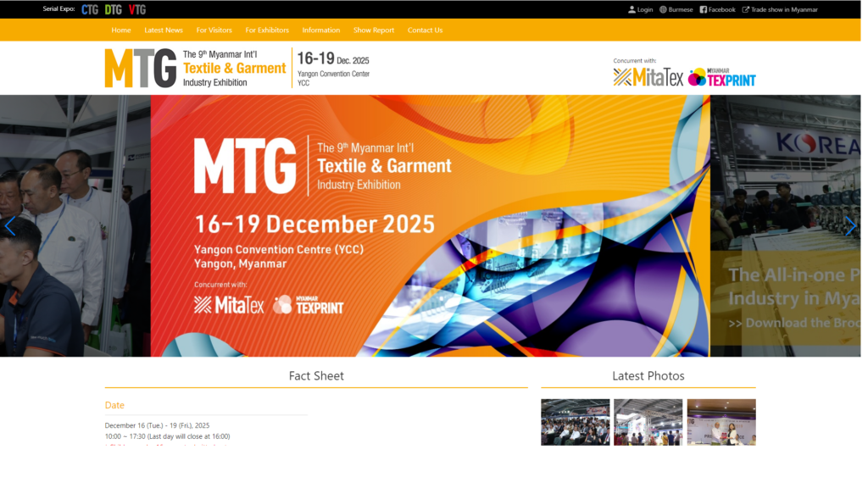Open the DTG serial expo logo
The height and width of the screenshot is (488, 868).
(x=113, y=9)
